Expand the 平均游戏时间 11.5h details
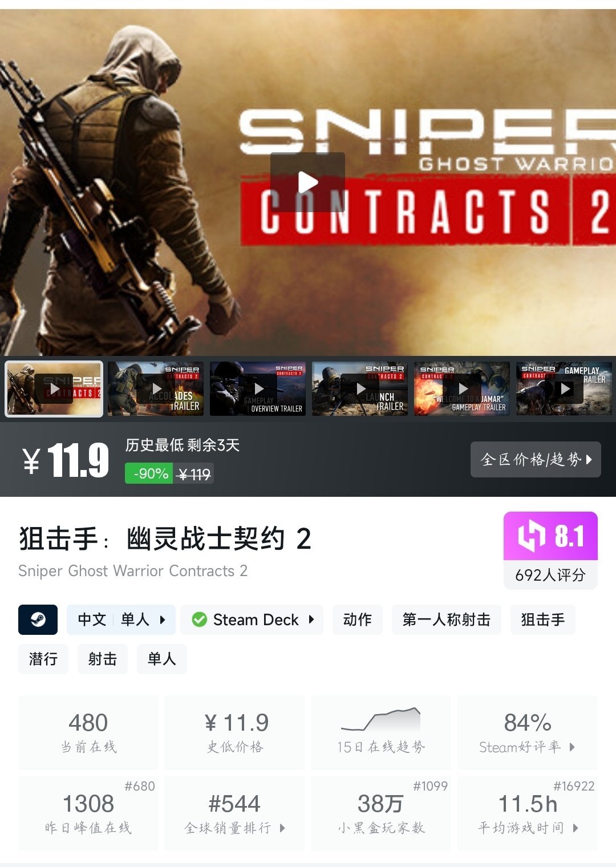The width and height of the screenshot is (616, 867). [528, 813]
